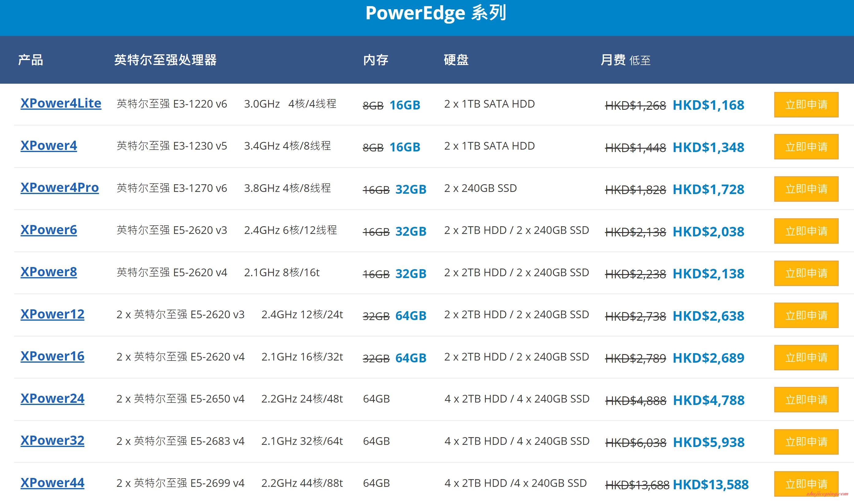Image resolution: width=854 pixels, height=504 pixels.
Task: Select 2 x 240GB SSD disk text
Action: 480,188
